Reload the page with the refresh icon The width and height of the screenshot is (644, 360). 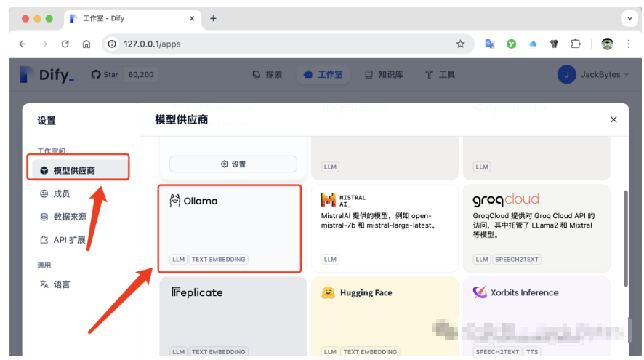point(65,44)
